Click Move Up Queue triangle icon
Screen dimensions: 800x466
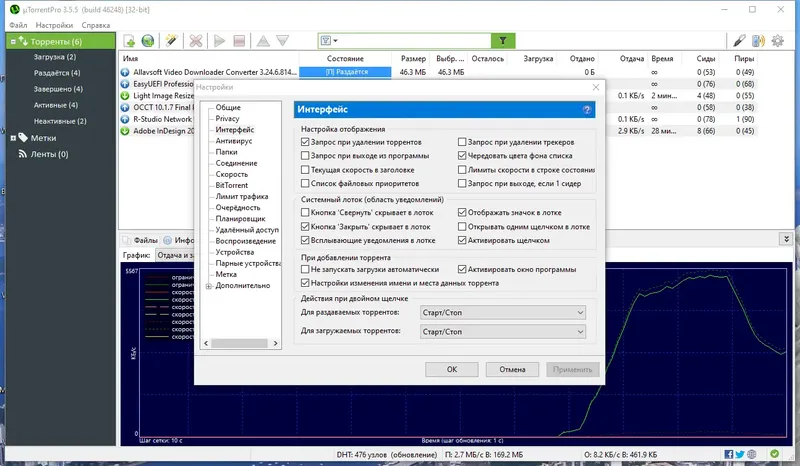pyautogui.click(x=263, y=41)
